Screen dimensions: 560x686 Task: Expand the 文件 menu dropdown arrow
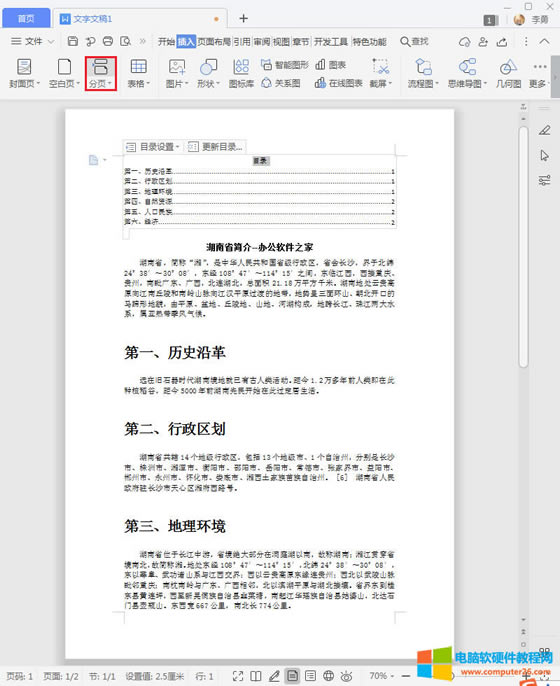(51, 42)
